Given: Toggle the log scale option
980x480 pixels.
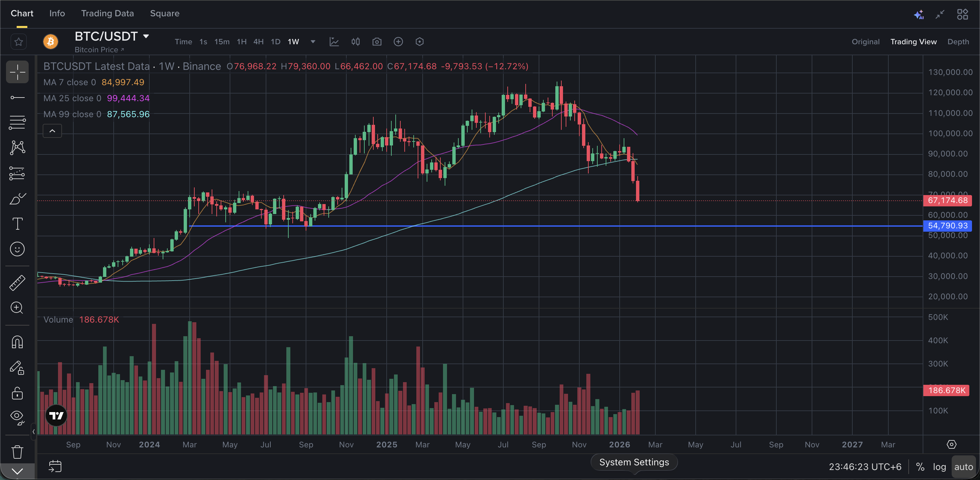Looking at the screenshot, I should [x=939, y=467].
